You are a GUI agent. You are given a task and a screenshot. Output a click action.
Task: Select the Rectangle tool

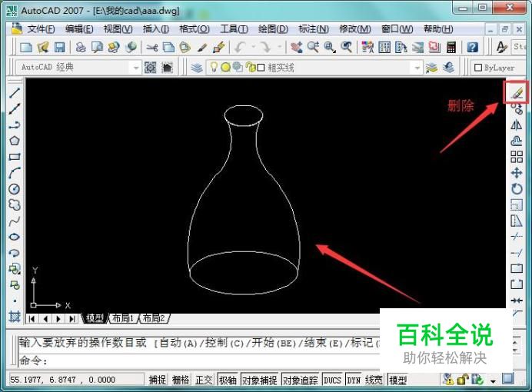click(x=15, y=157)
